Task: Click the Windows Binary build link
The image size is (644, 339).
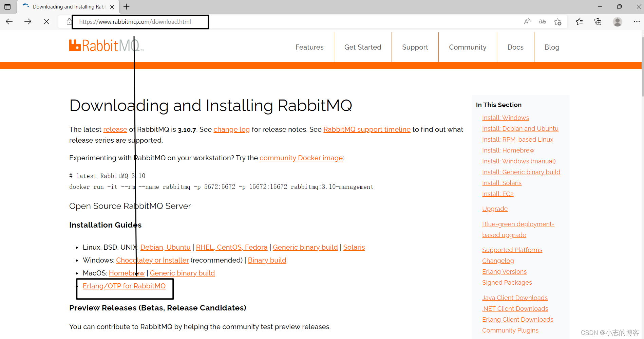Action: [267, 260]
